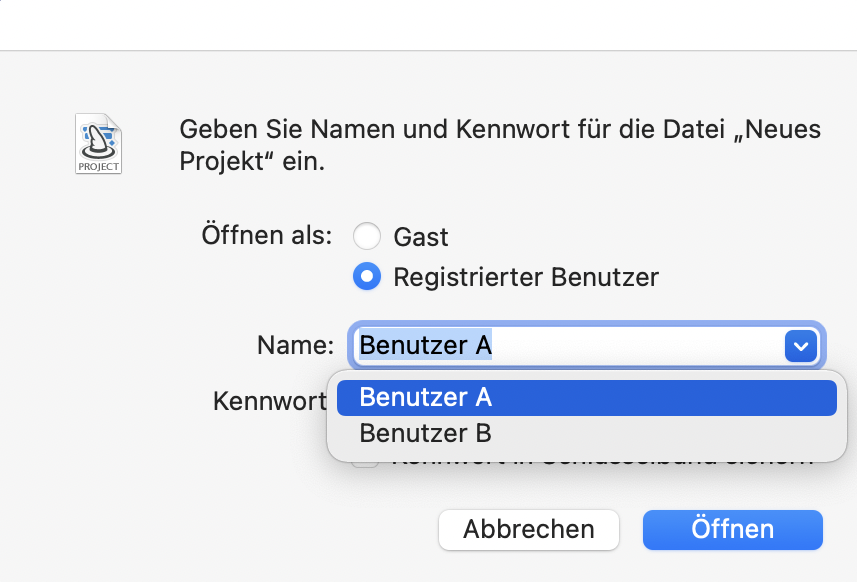Click the Name label next to the combobox

coord(294,345)
